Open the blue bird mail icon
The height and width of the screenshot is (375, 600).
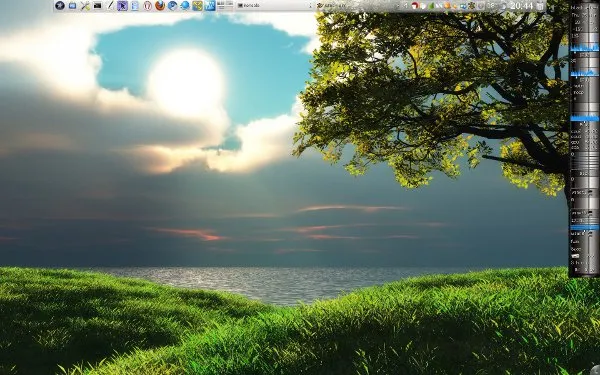point(173,5)
